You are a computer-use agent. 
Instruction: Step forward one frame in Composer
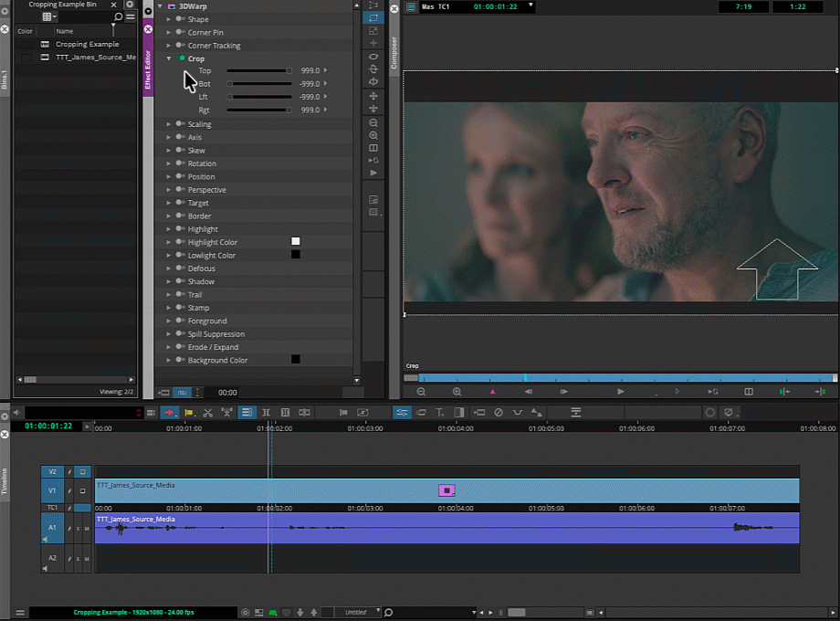click(x=563, y=392)
